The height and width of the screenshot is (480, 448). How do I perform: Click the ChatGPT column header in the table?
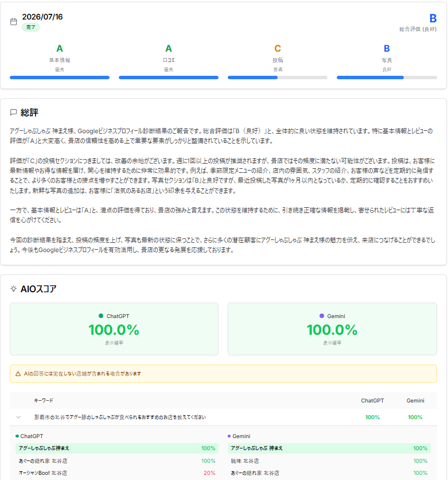372,400
